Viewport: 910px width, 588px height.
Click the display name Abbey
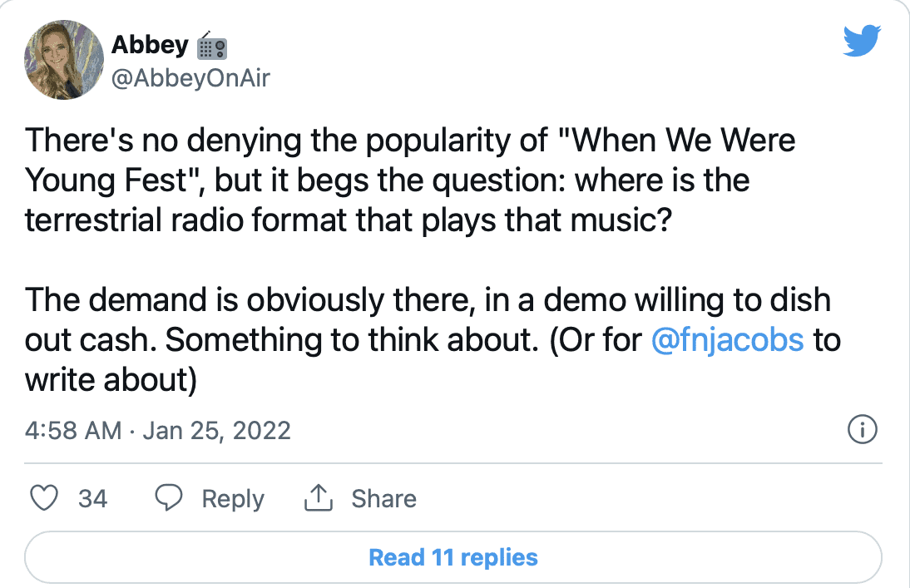tap(150, 46)
